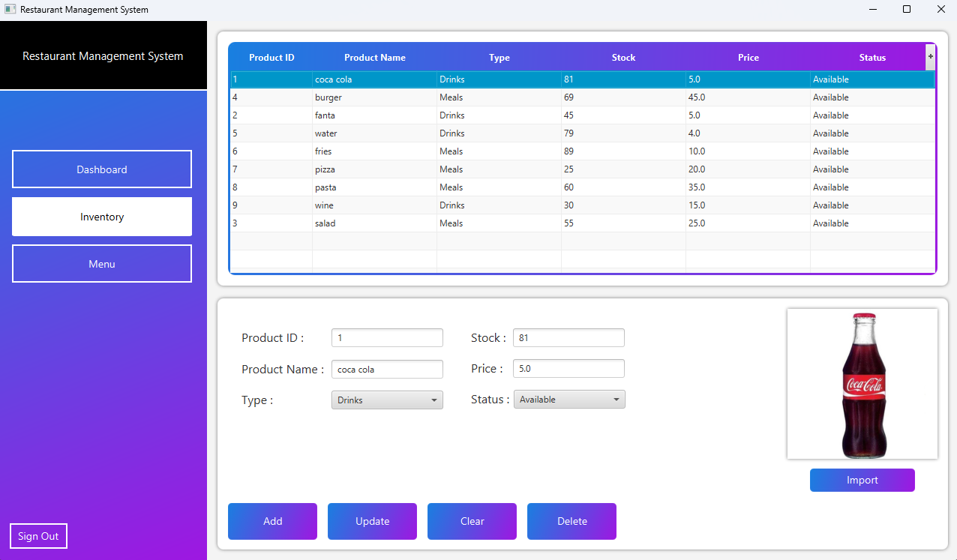Open the Type dropdown showing Drinks
Viewport: 957px width, 560px height.
click(387, 400)
